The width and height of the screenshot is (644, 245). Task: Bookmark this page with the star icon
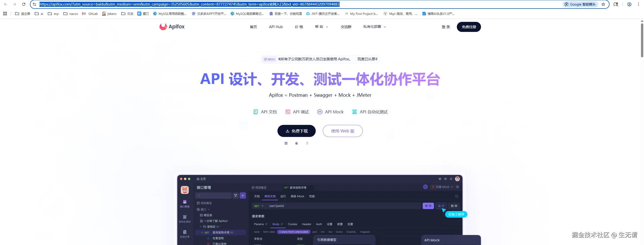coord(603,4)
